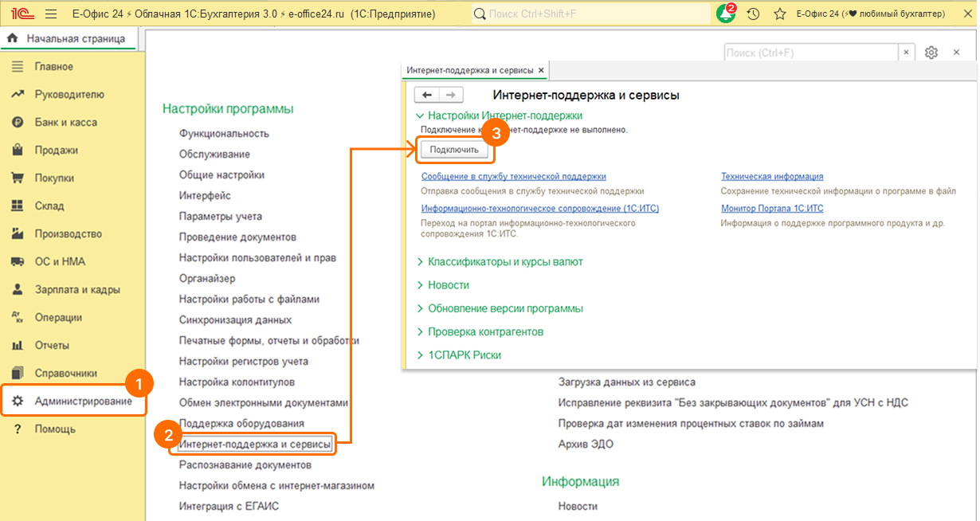Open the hamburger main menu
Screen dimensions: 980x521
[51, 14]
